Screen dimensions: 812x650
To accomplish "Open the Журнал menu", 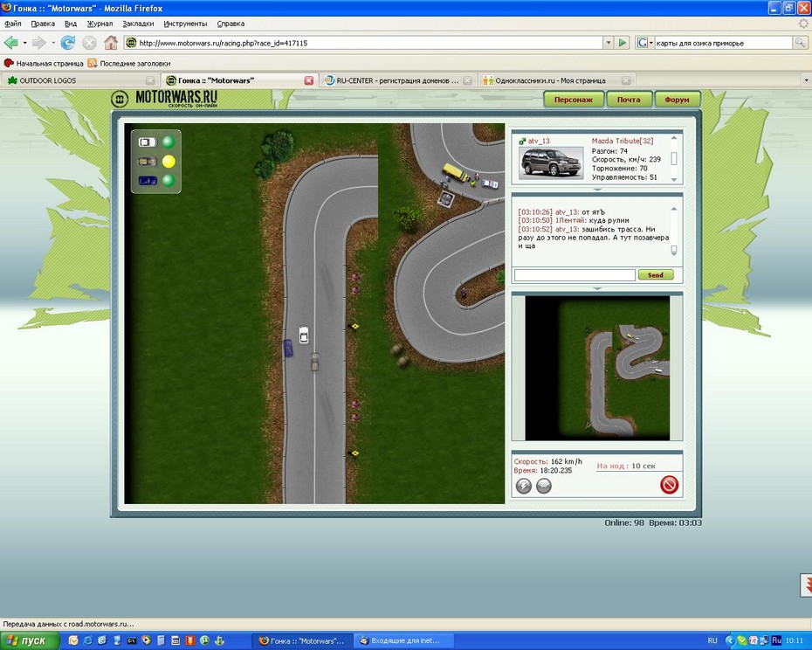I will click(x=100, y=24).
